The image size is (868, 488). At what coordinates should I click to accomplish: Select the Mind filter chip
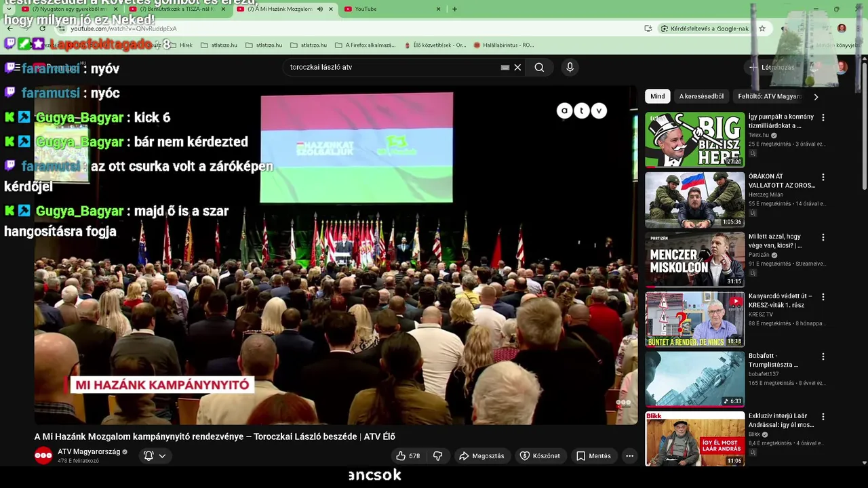pos(658,96)
